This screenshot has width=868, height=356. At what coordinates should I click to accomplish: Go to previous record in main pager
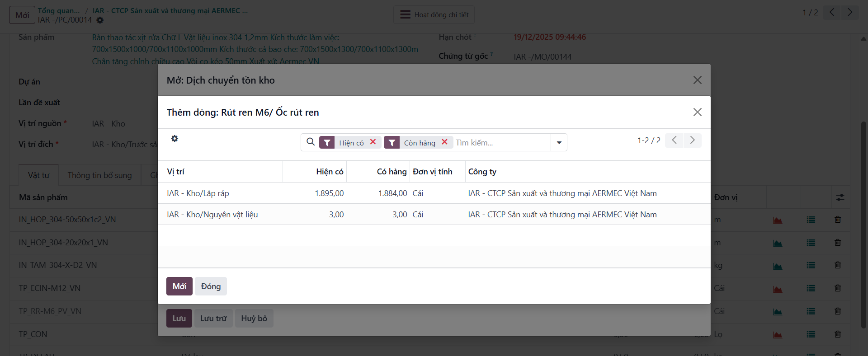pos(832,12)
